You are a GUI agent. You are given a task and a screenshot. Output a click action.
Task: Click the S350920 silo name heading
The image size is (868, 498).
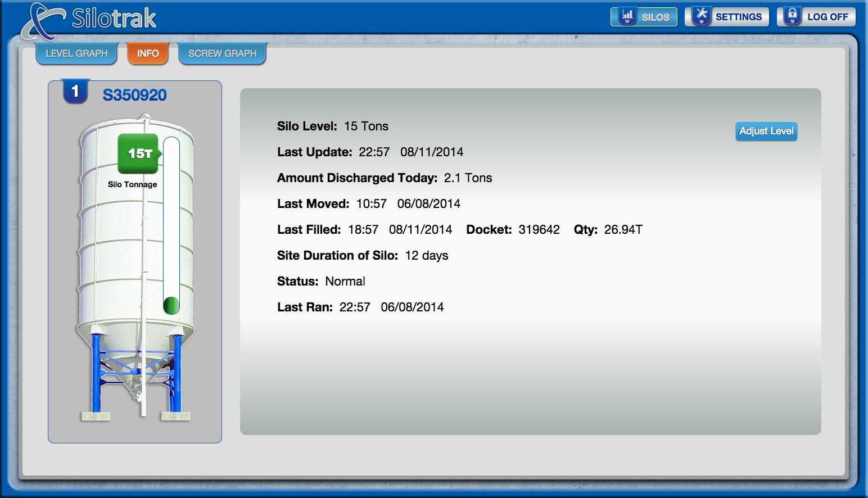click(134, 95)
